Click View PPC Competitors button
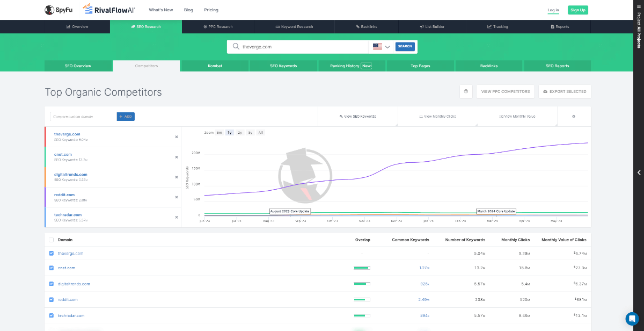The image size is (644, 331). [506, 91]
